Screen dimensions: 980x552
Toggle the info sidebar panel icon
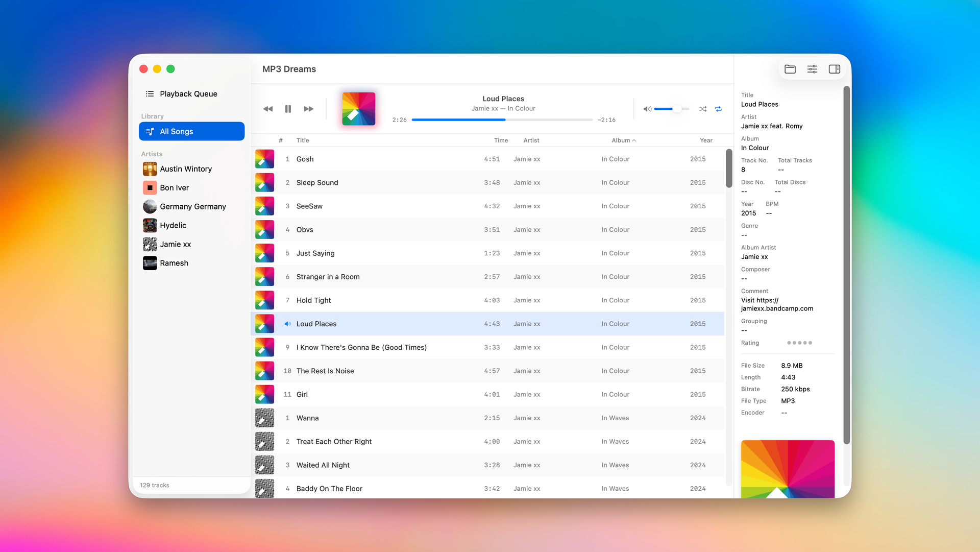point(834,69)
